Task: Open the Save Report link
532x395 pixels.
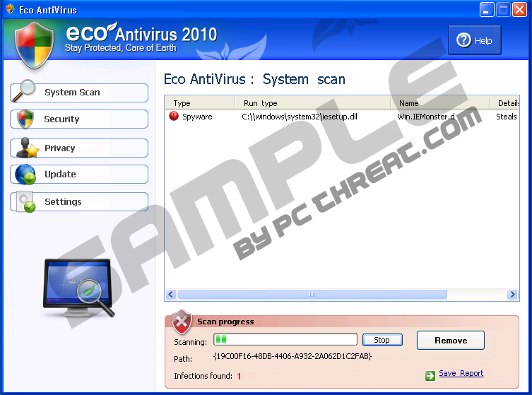Action: click(x=461, y=374)
